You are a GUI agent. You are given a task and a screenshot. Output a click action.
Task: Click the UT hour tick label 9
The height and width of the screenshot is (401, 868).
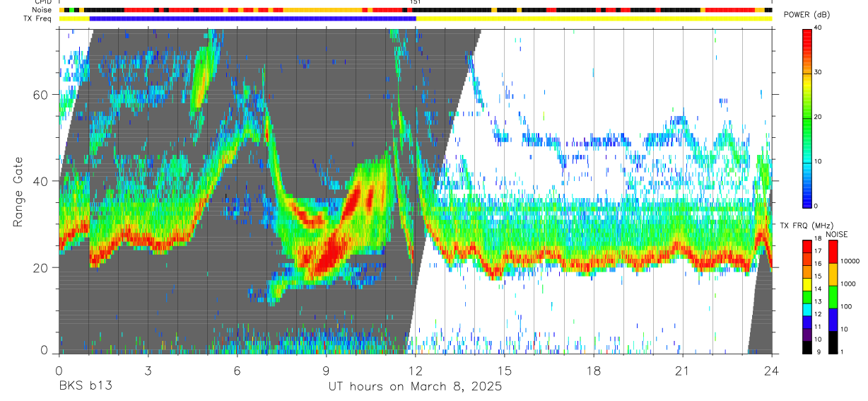(x=326, y=371)
